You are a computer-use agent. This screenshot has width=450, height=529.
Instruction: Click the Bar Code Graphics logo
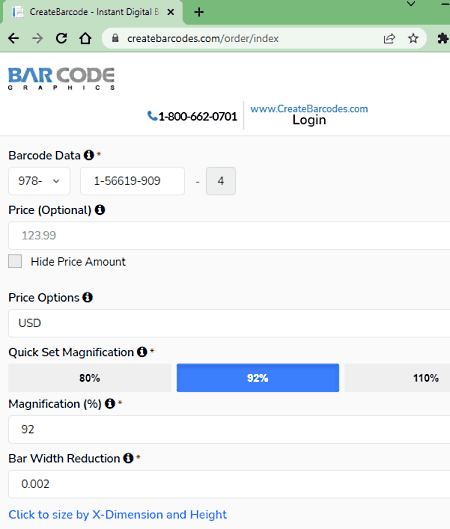point(61,79)
